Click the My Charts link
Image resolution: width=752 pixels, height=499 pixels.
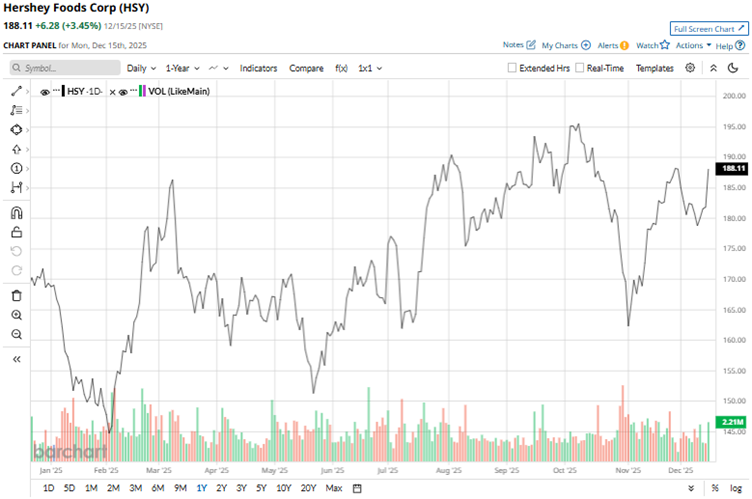tap(559, 46)
